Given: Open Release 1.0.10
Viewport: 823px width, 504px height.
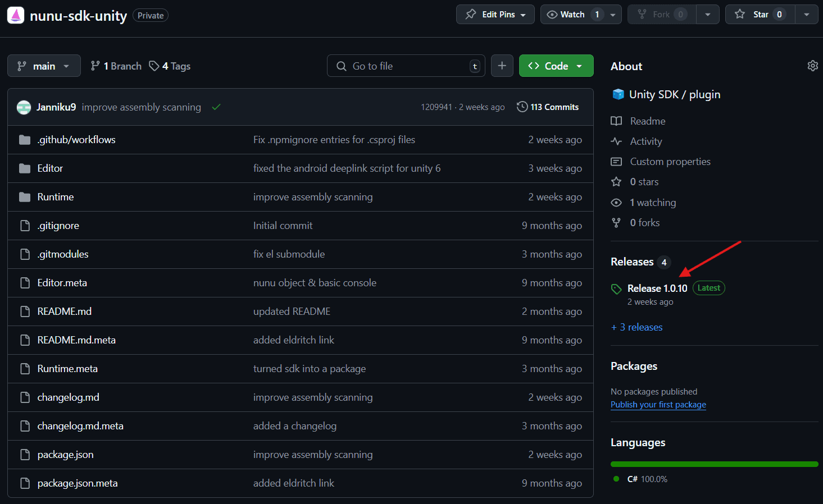Looking at the screenshot, I should (657, 288).
